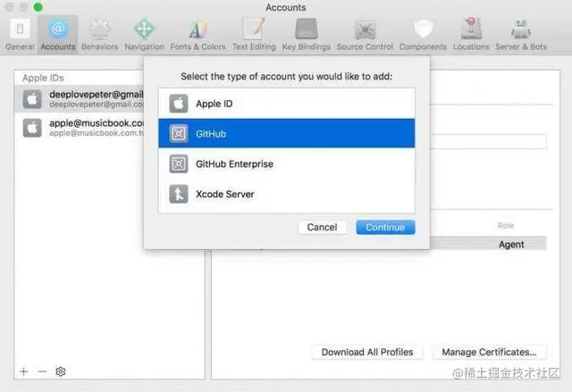
Task: Open Behaviors preferences
Action: [99, 36]
